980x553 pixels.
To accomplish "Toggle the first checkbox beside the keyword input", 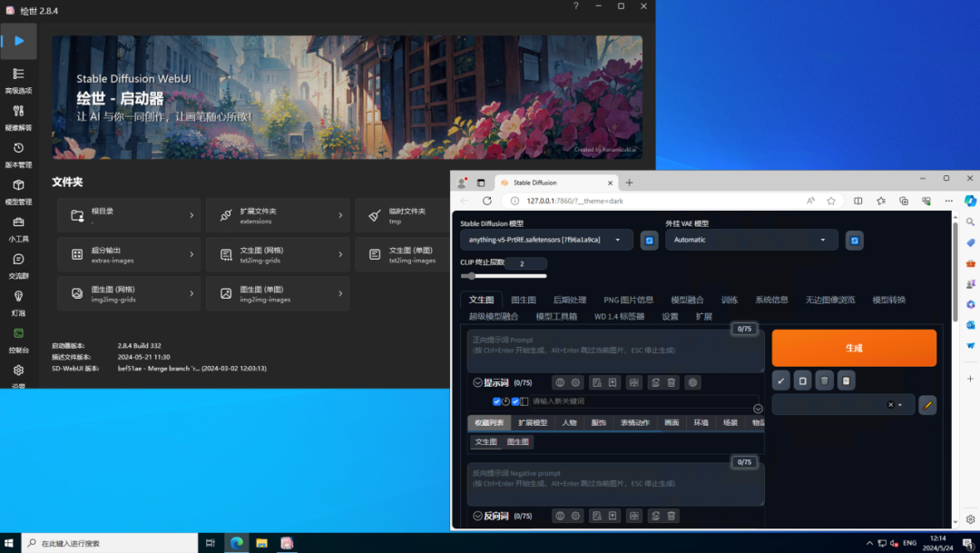I will click(497, 401).
